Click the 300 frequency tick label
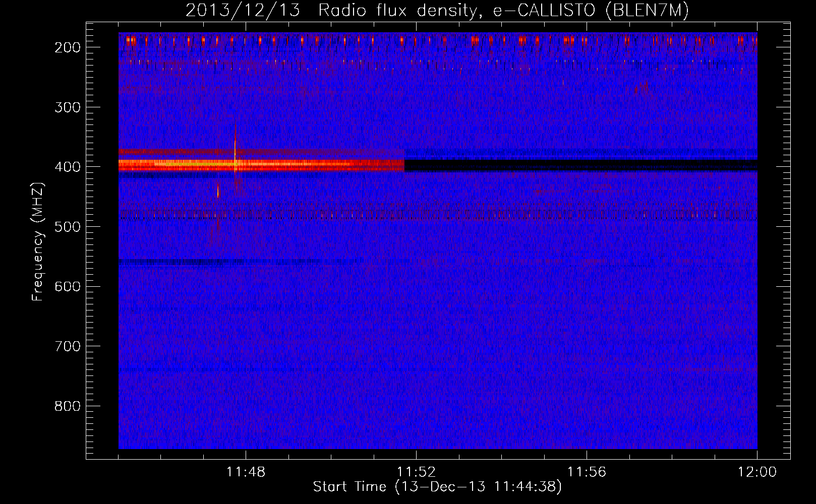This screenshot has height=504, width=816. click(67, 107)
